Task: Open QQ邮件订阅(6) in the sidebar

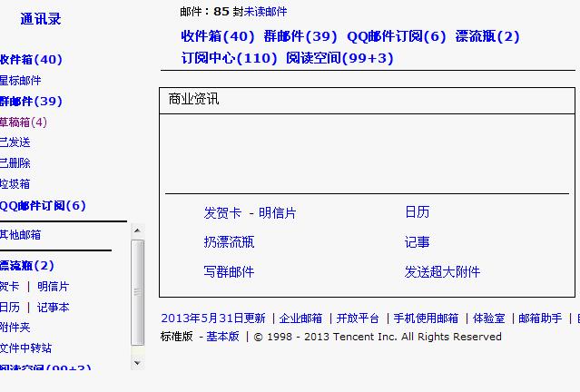Action: tap(43, 206)
